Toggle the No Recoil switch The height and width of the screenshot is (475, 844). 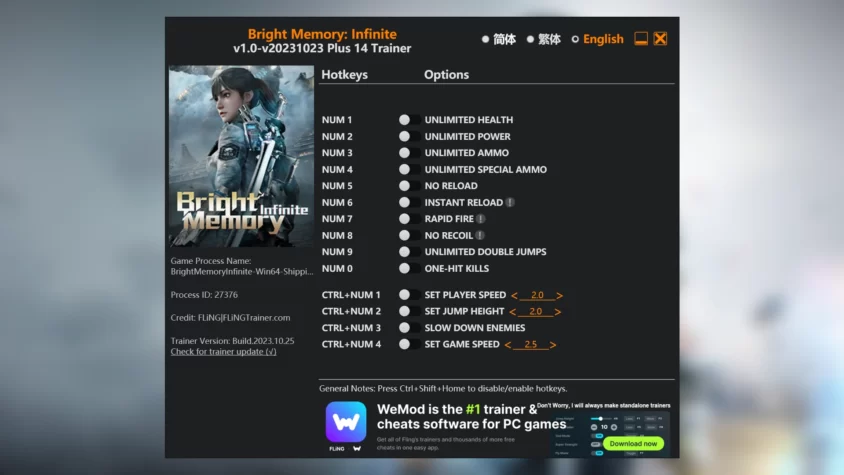(x=409, y=235)
